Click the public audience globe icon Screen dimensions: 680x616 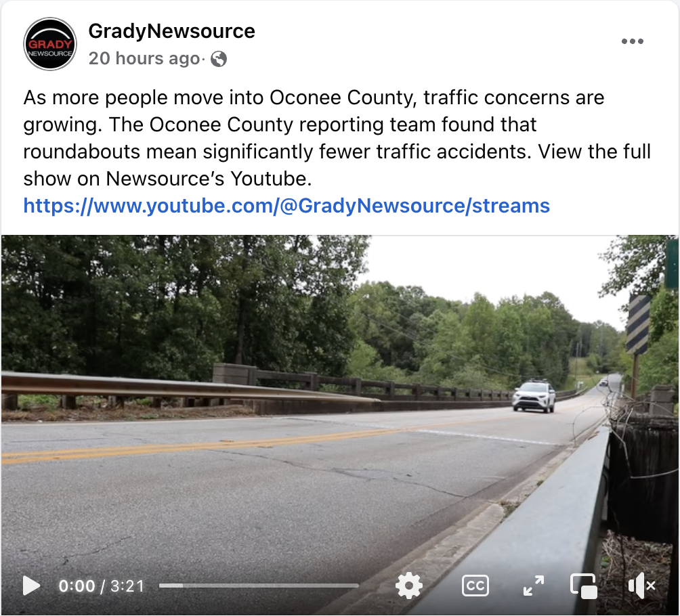click(x=219, y=58)
